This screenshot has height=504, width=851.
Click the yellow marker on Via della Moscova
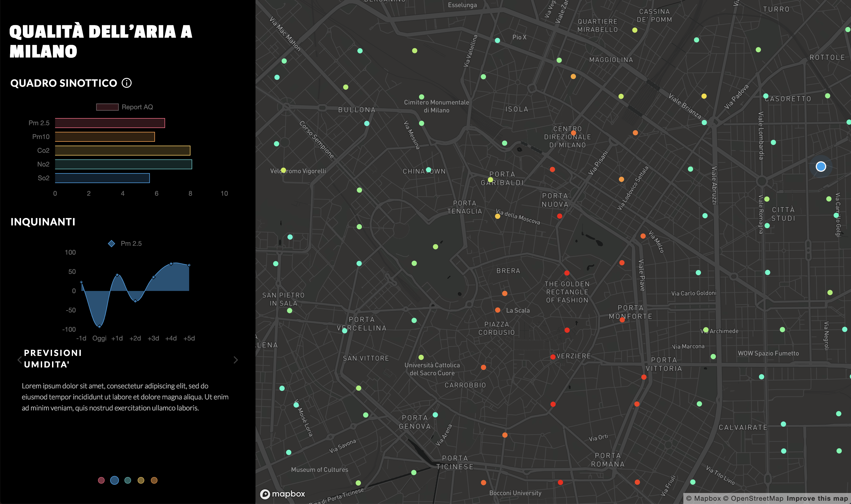(497, 216)
